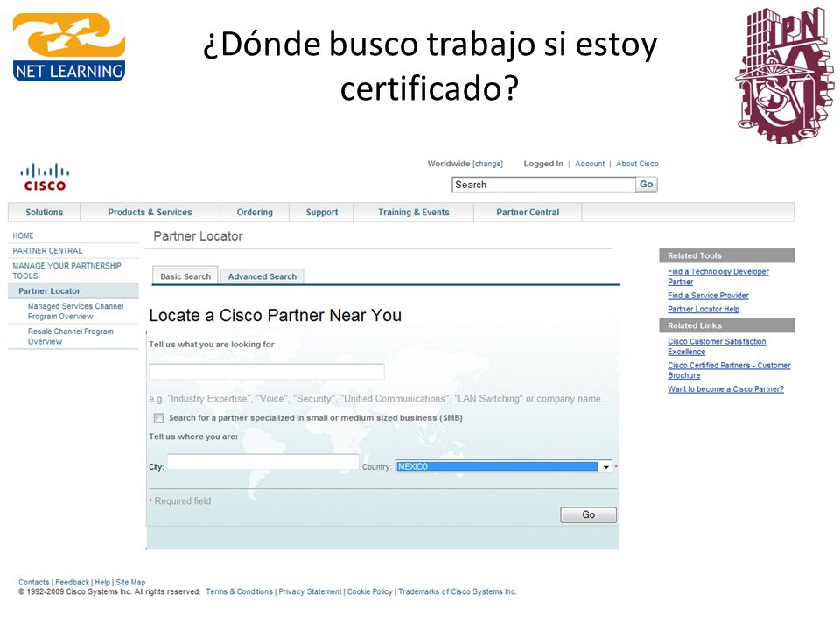Open the Partner Locator Help link
840x630 pixels.
[x=703, y=309]
